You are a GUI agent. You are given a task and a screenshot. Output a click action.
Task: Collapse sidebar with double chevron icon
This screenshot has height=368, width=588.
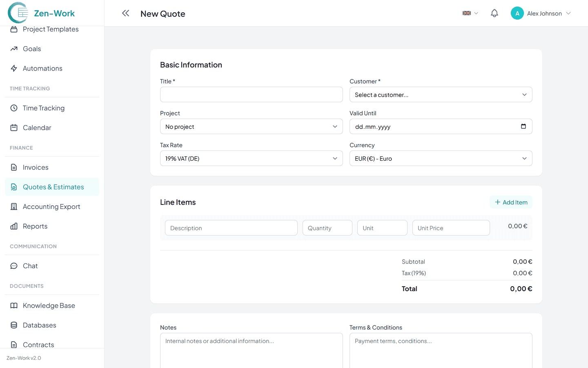[x=125, y=13]
